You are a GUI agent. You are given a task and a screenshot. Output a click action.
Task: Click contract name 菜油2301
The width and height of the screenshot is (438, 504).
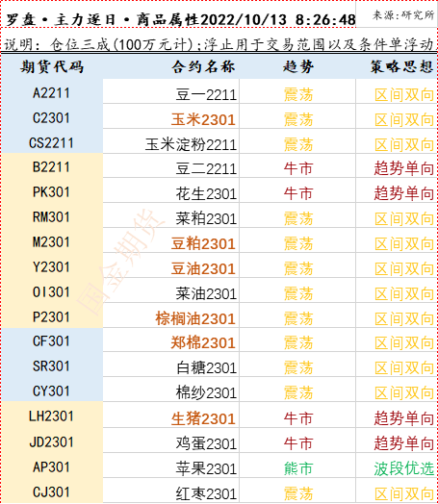206,293
